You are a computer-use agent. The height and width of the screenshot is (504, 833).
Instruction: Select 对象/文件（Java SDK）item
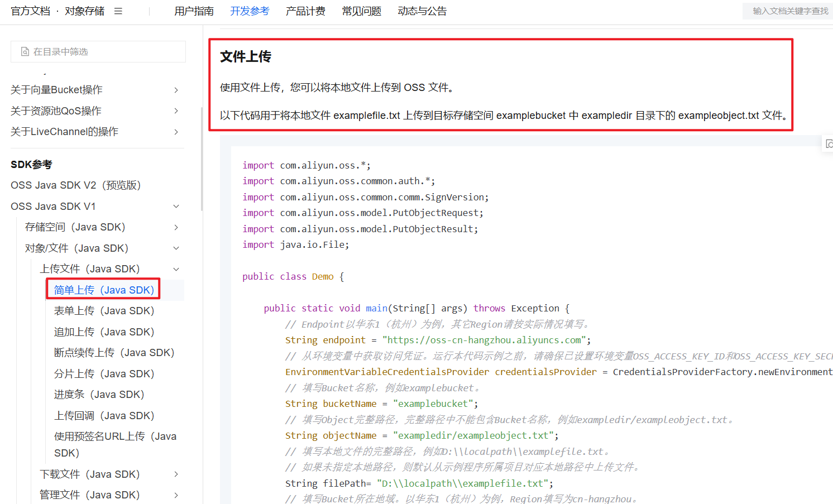[x=76, y=248]
